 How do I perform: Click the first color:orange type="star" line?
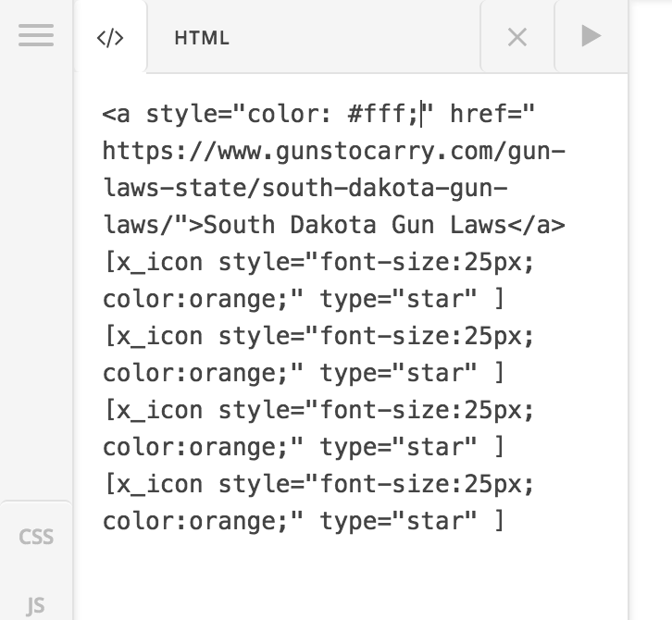pyautogui.click(x=303, y=299)
